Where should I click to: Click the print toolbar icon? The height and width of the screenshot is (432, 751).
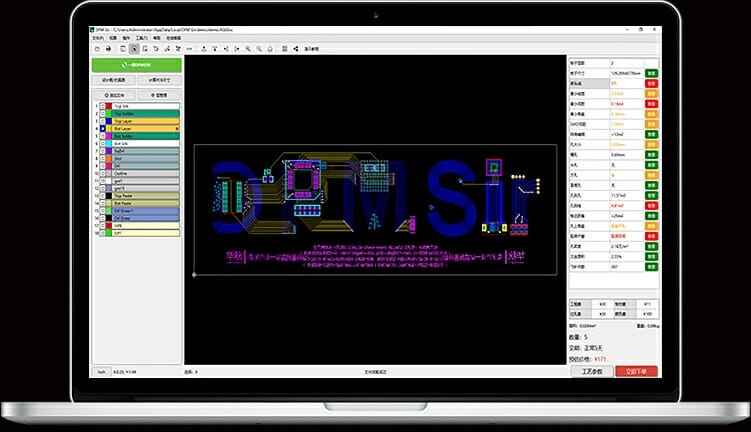click(109, 49)
